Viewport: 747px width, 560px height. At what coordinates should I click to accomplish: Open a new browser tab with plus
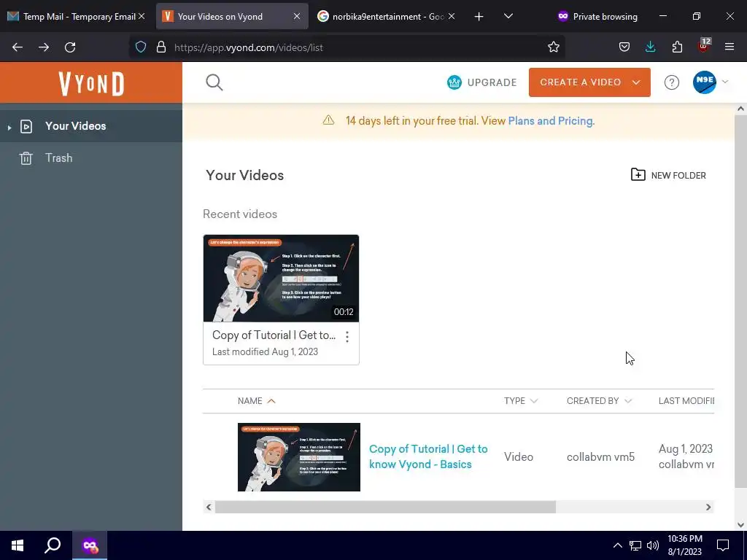(x=479, y=17)
